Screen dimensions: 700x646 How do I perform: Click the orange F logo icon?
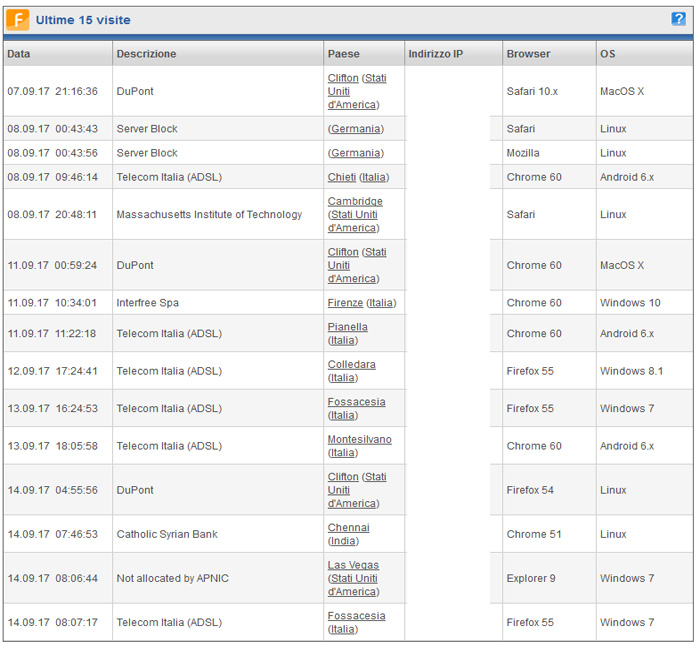(18, 20)
